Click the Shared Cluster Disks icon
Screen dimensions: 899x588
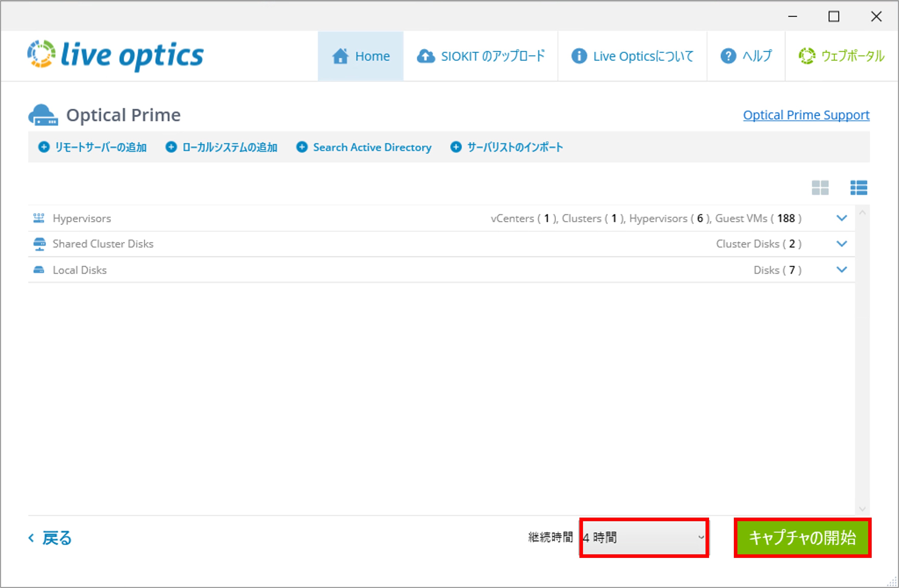39,244
